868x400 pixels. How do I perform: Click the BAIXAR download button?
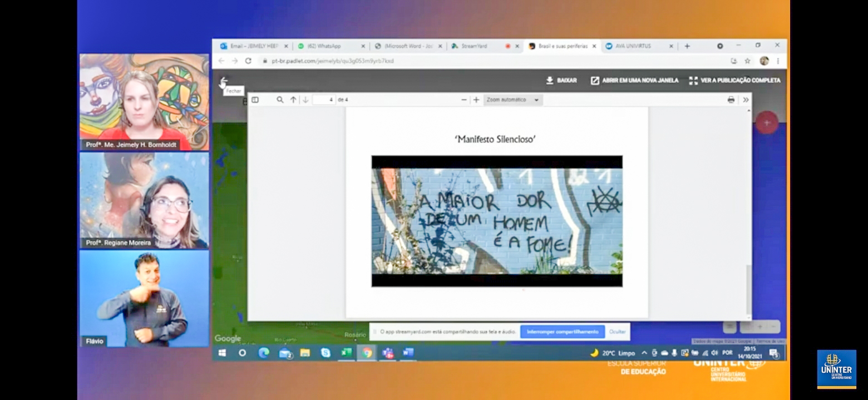point(561,81)
